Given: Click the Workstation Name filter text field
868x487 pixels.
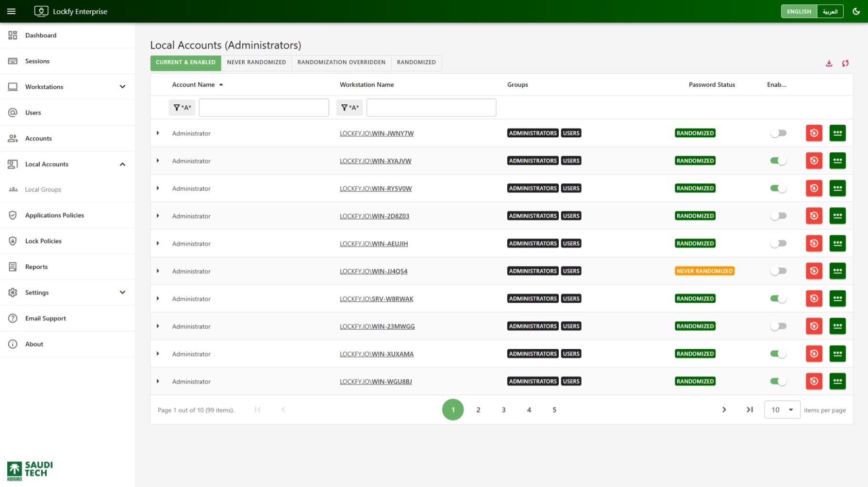Looking at the screenshot, I should tap(432, 108).
